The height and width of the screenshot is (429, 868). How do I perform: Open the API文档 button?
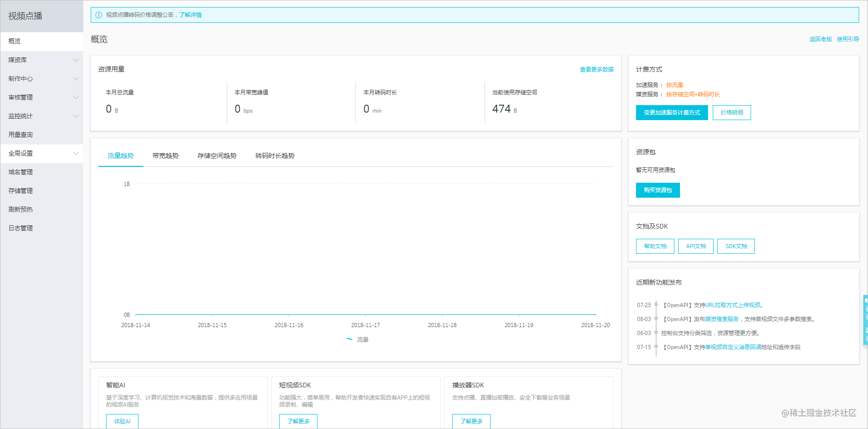[x=696, y=246]
